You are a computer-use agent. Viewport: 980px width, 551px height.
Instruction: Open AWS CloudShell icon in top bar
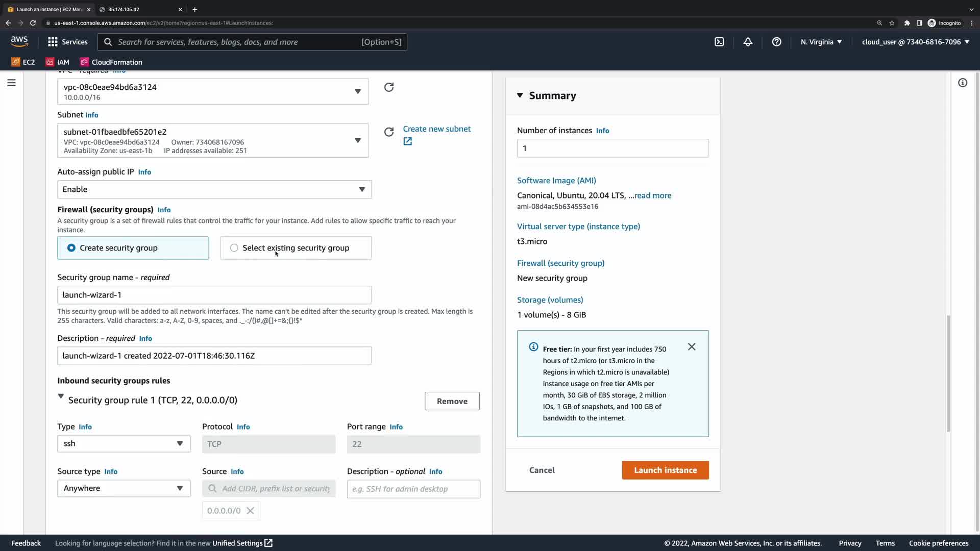point(719,42)
